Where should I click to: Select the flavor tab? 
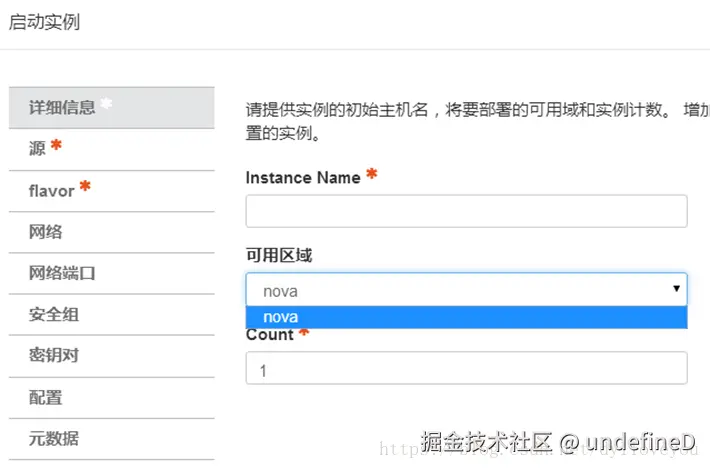(51, 190)
